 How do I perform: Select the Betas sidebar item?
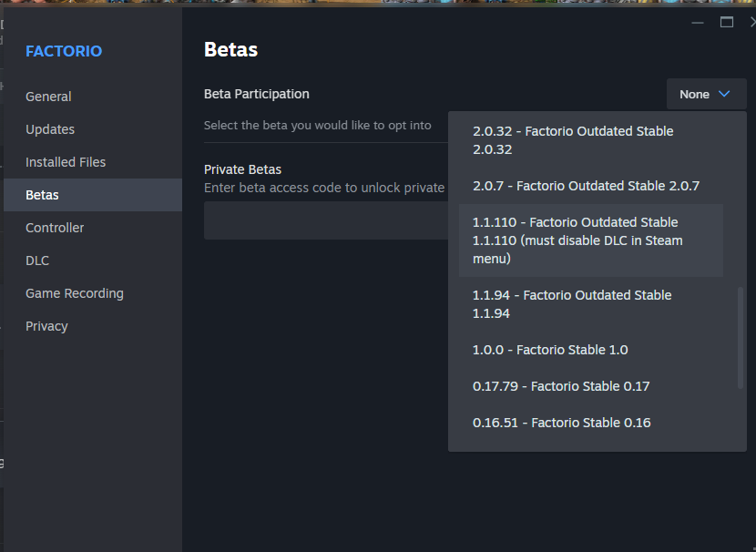pos(93,195)
